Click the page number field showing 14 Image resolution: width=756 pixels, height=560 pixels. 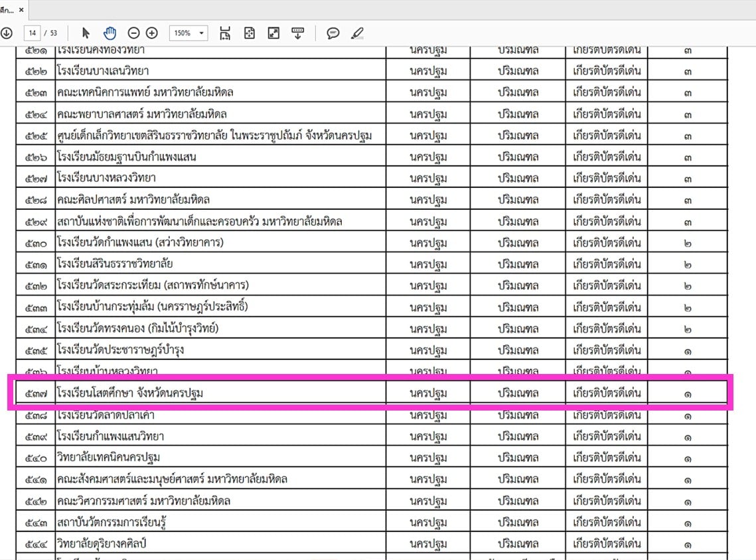click(x=32, y=33)
